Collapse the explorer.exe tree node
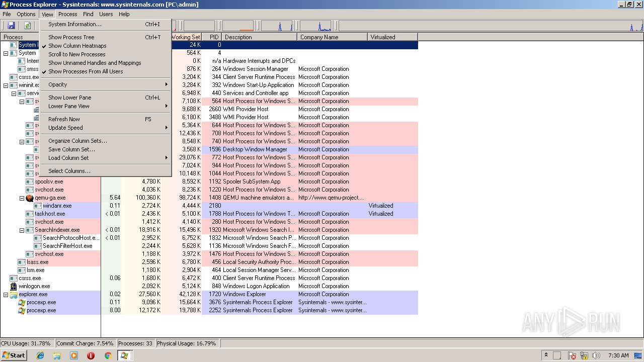The height and width of the screenshot is (362, 644). click(6, 294)
